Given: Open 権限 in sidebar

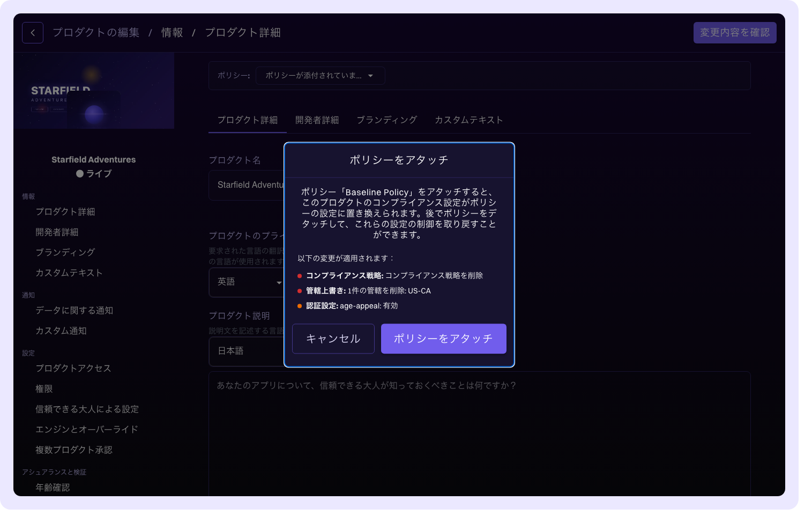Looking at the screenshot, I should coord(44,389).
